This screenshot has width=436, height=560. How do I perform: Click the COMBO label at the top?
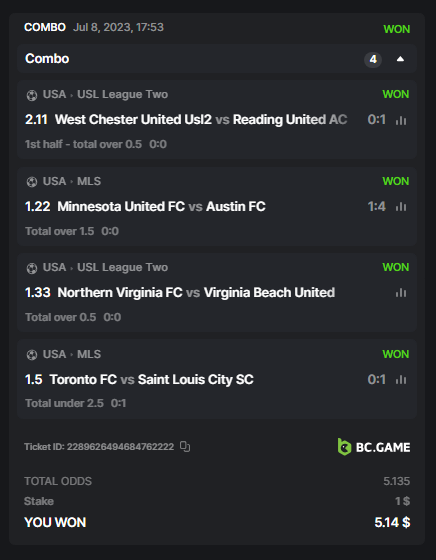pos(45,27)
